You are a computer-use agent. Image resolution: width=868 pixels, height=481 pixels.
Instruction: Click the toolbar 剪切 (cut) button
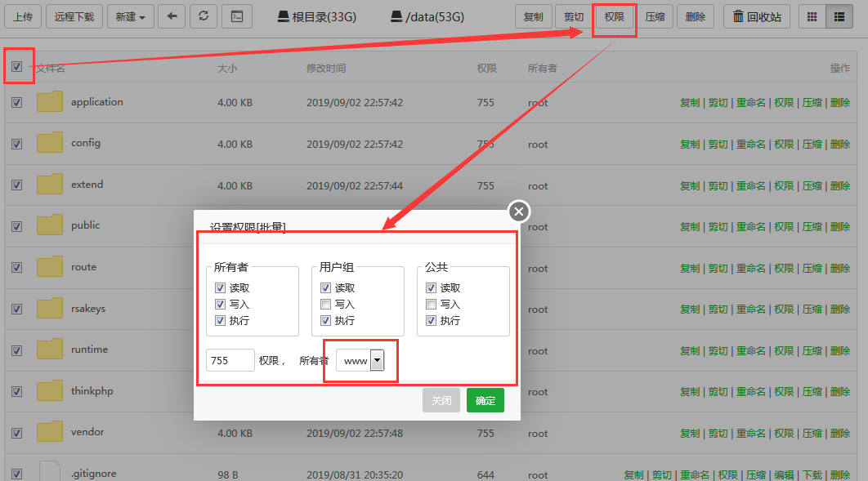click(x=574, y=17)
